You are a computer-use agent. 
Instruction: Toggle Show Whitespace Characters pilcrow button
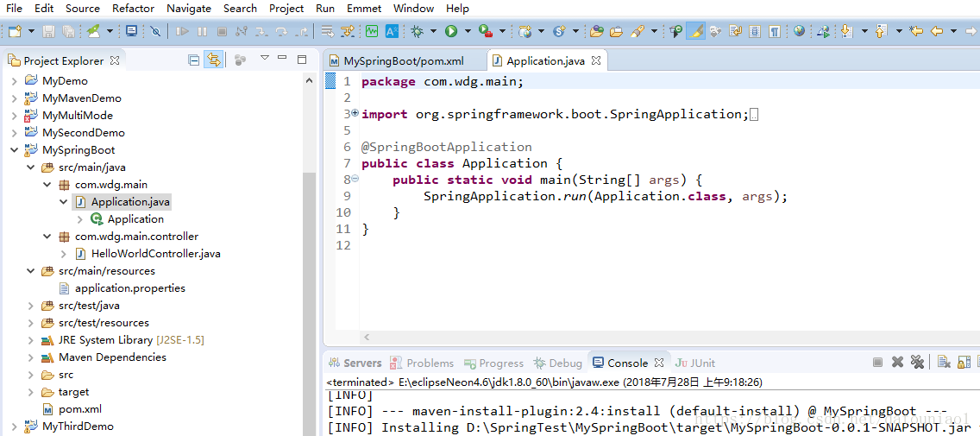click(x=775, y=31)
